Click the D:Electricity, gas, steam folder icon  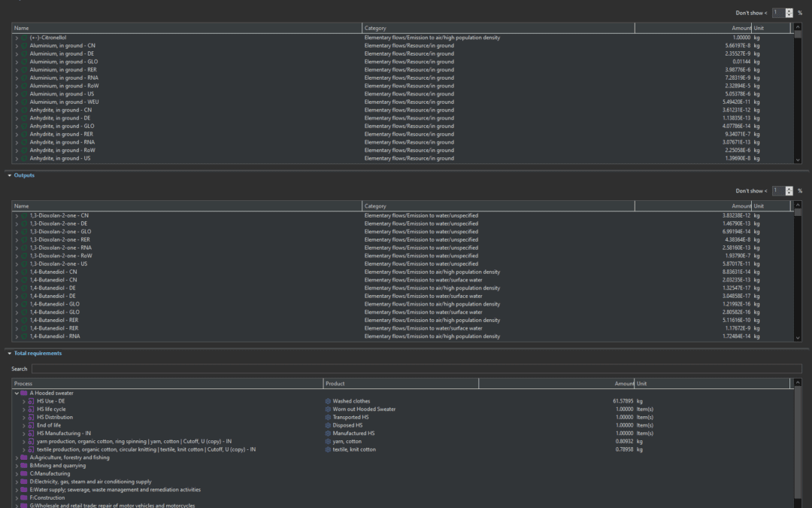click(x=24, y=482)
